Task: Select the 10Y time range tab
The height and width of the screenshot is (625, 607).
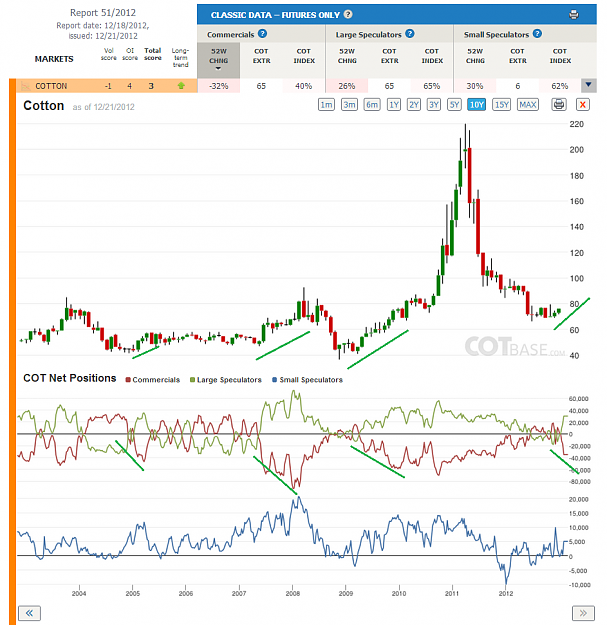Action: pyautogui.click(x=476, y=104)
